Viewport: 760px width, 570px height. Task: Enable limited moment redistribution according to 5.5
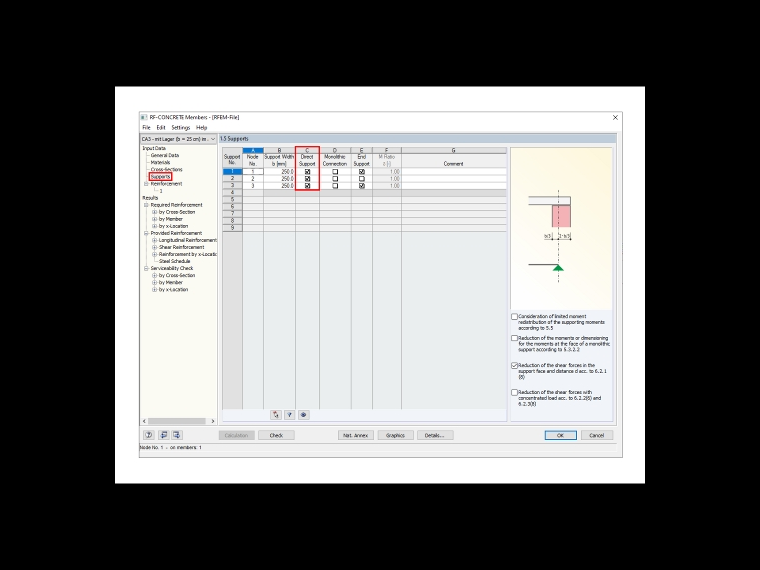coord(515,317)
